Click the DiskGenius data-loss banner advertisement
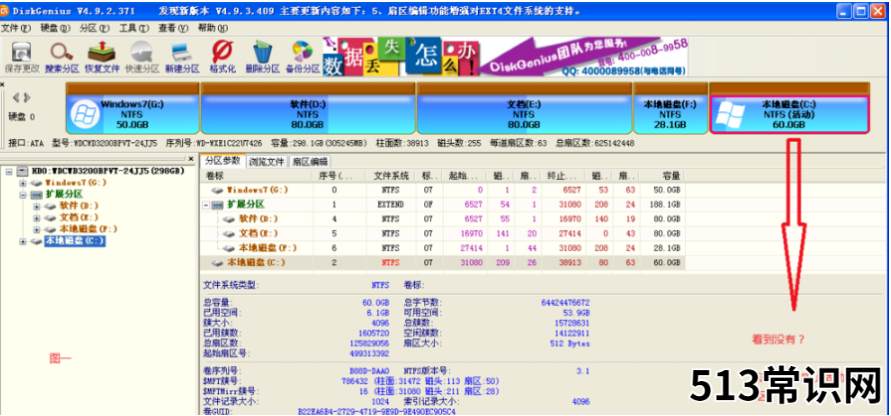This screenshot has width=891, height=416. point(506,57)
